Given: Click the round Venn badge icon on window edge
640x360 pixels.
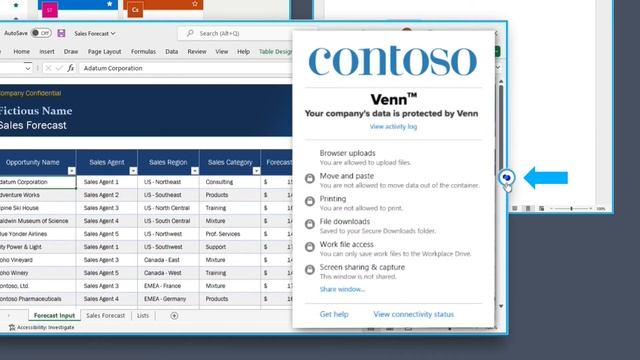Looking at the screenshot, I should pyautogui.click(x=507, y=178).
